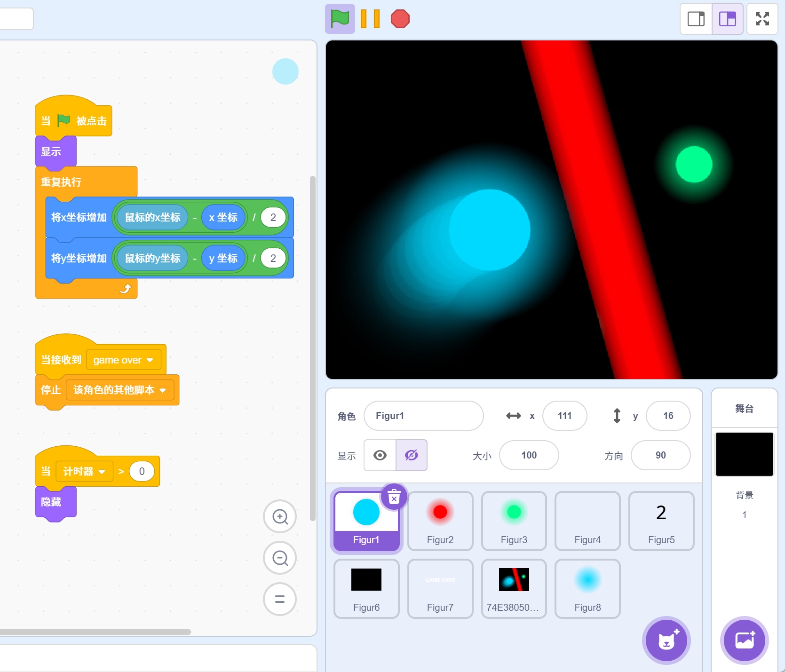The image size is (785, 672).
Task: Open the choose a backdrop button
Action: click(744, 640)
